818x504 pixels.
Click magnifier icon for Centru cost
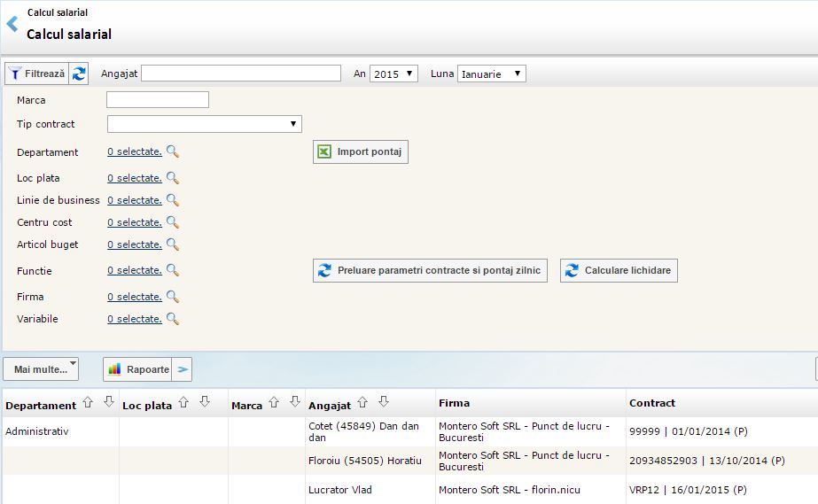pos(173,222)
